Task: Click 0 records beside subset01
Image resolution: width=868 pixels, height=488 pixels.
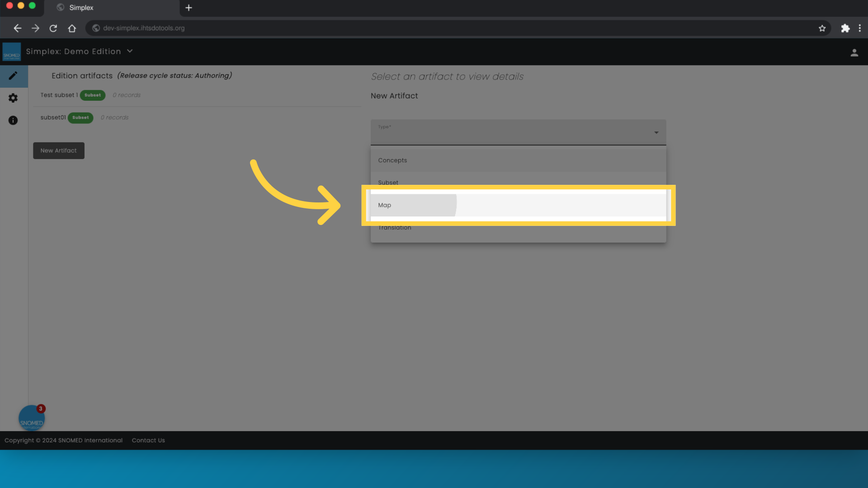Action: click(x=114, y=117)
